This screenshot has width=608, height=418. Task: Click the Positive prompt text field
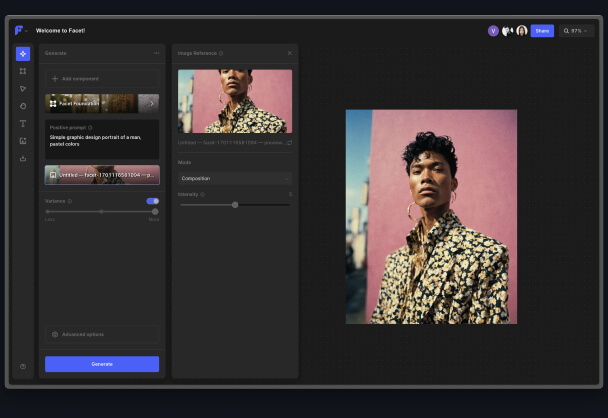[x=101, y=141]
